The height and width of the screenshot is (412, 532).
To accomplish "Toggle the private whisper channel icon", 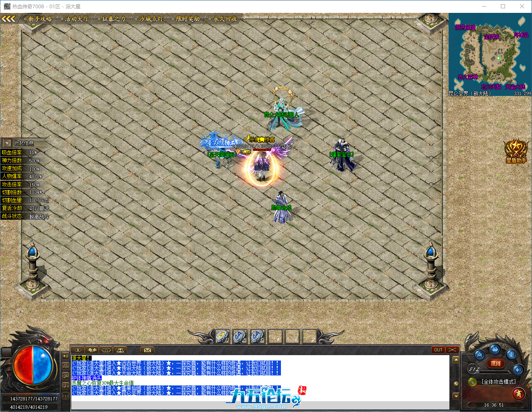I will tap(66, 386).
